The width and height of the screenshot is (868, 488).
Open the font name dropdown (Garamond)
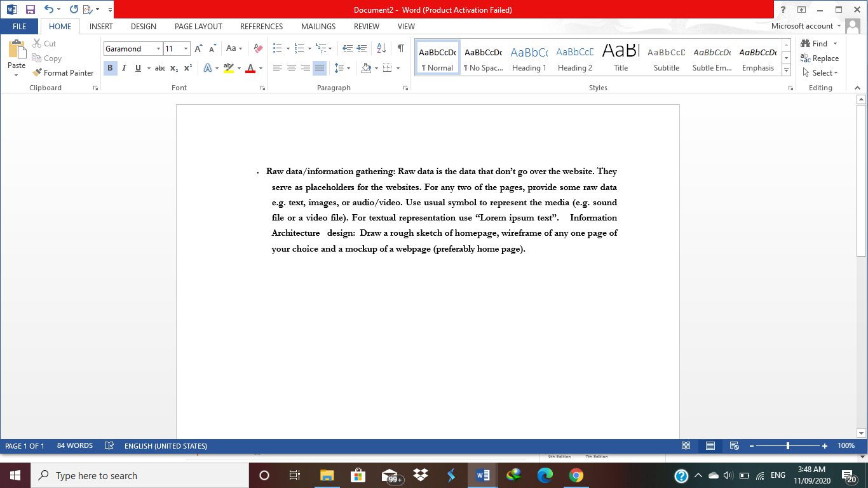click(x=158, y=49)
